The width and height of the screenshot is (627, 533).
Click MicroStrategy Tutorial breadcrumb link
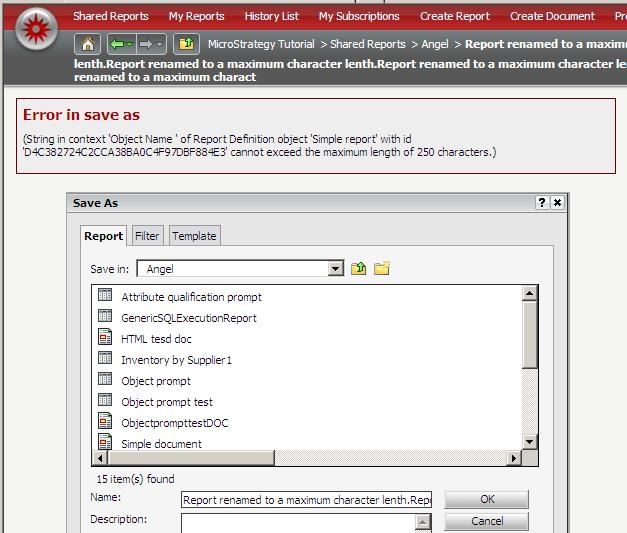[x=261, y=44]
